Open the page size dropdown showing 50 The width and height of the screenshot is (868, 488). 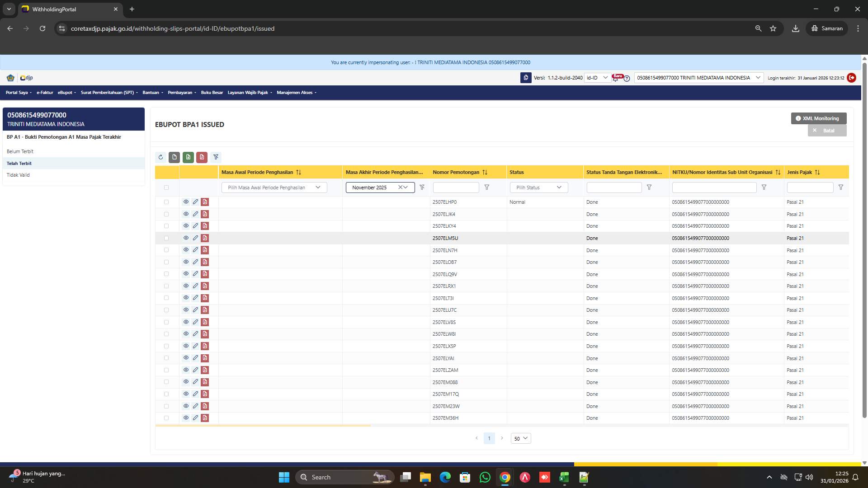520,438
